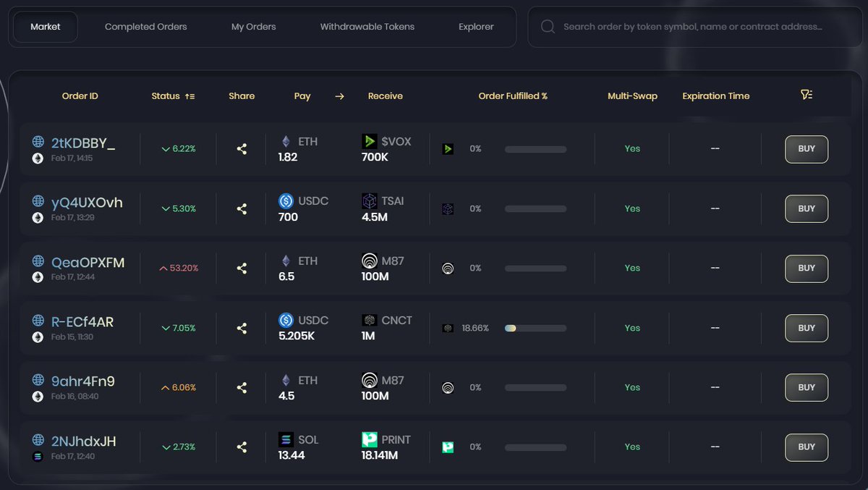868x490 pixels.
Task: Click the 5.205K pay amount
Action: point(297,336)
